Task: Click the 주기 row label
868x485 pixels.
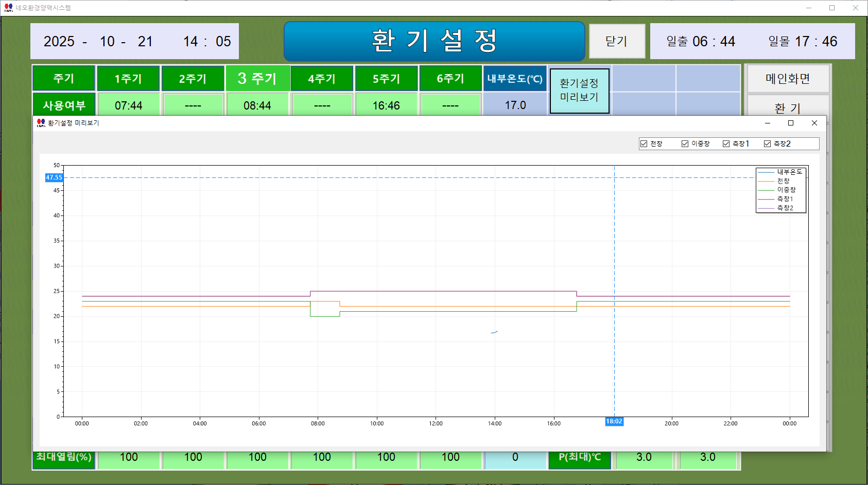Action: 64,78
